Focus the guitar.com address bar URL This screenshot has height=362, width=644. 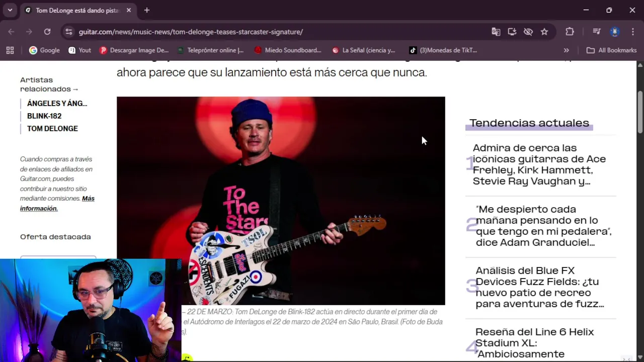click(191, 32)
